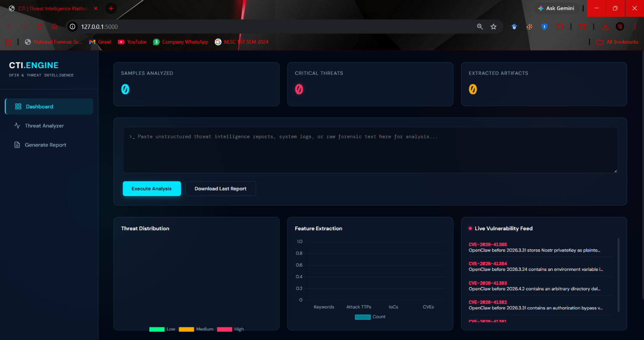Viewport: 644px width, 340px height.
Task: Open a new browser tab with plus
Action: [111, 8]
